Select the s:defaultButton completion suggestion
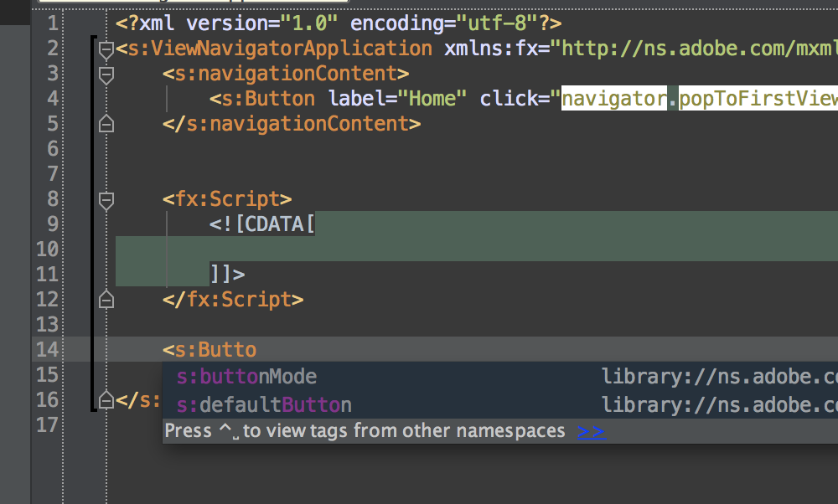The image size is (838, 504). coord(499,404)
